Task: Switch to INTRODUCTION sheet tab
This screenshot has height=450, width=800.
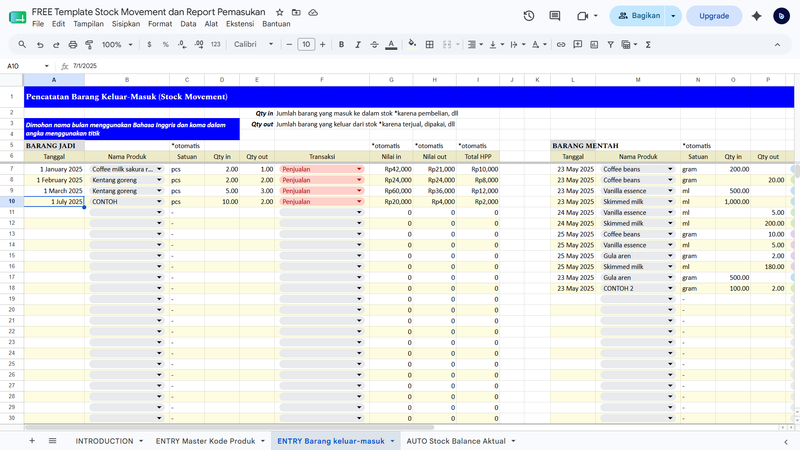Action: tap(104, 441)
